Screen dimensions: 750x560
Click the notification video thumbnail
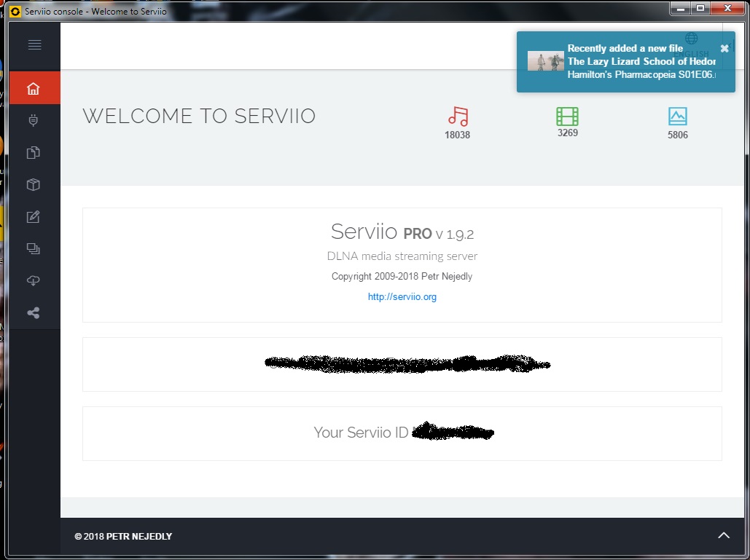(x=545, y=61)
